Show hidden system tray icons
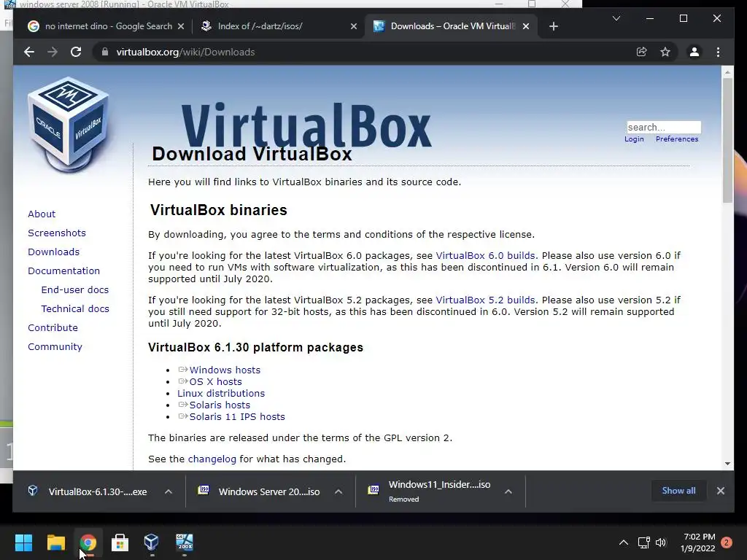 623,542
